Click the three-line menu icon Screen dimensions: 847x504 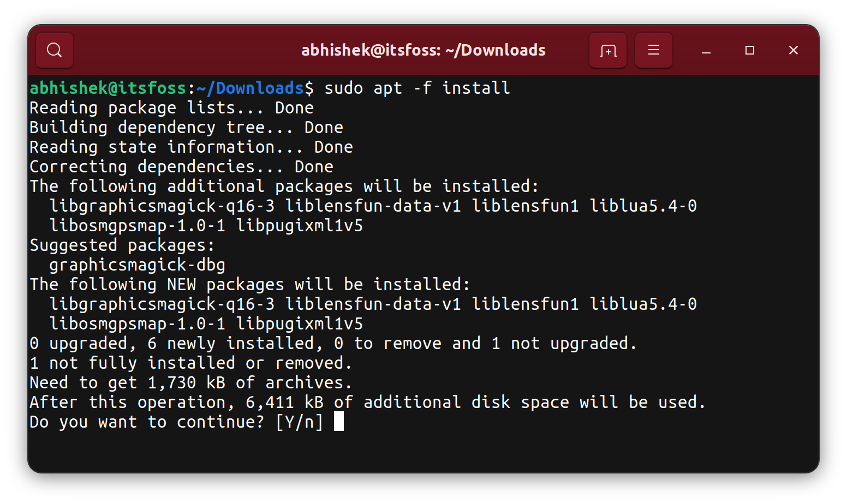click(x=653, y=50)
